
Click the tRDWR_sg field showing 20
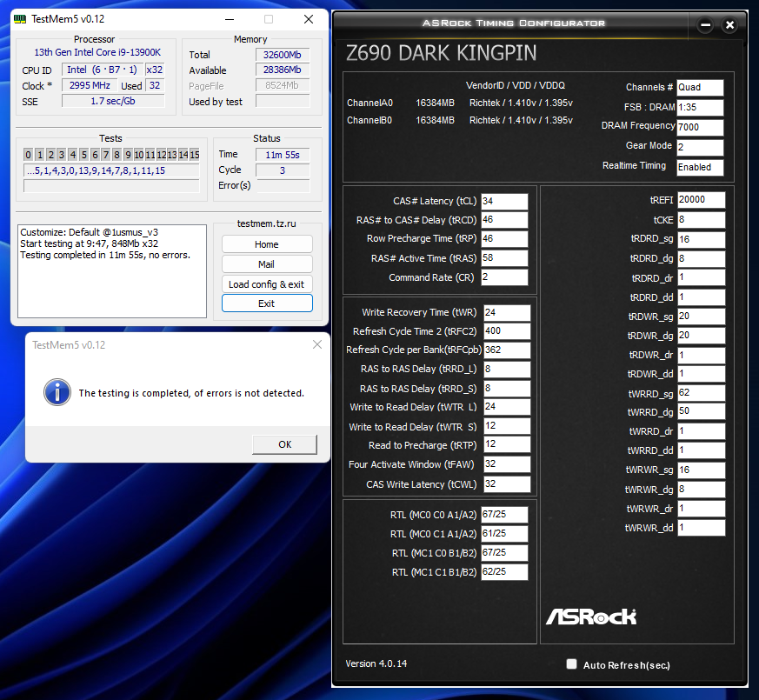[x=701, y=317]
